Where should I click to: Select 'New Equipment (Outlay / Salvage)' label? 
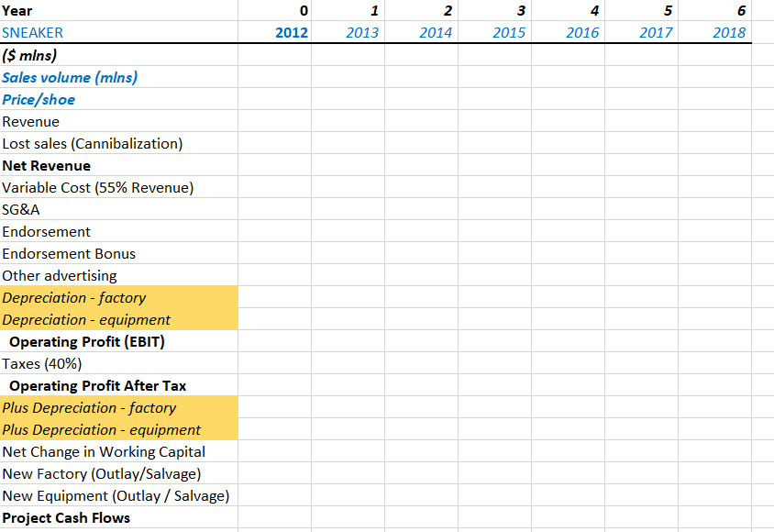click(x=119, y=495)
